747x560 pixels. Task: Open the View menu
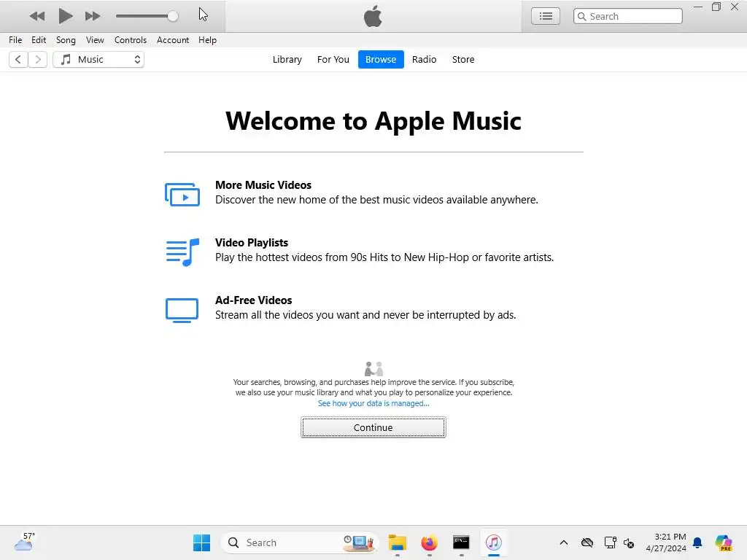click(x=95, y=40)
